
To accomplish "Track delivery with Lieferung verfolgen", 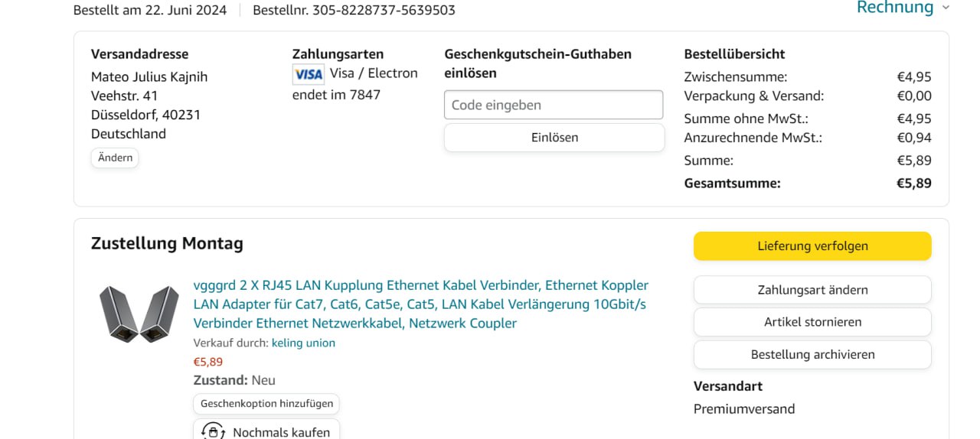I will click(812, 246).
